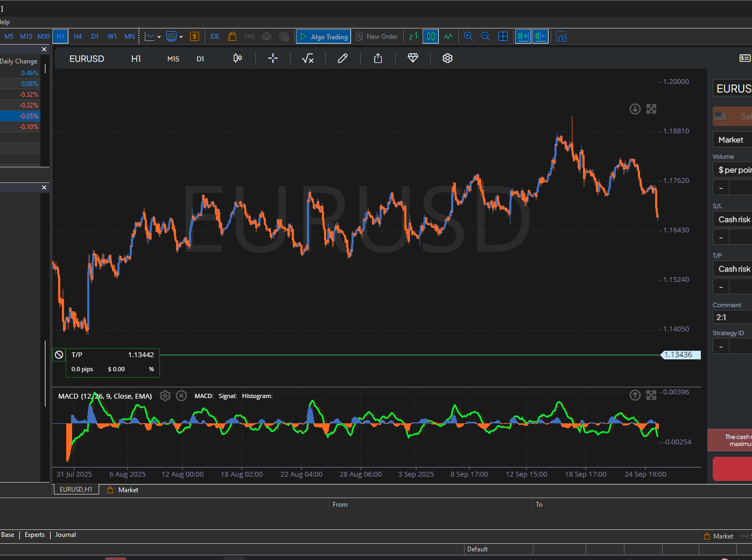
Task: Open the indicators square-root icon
Action: 307,59
